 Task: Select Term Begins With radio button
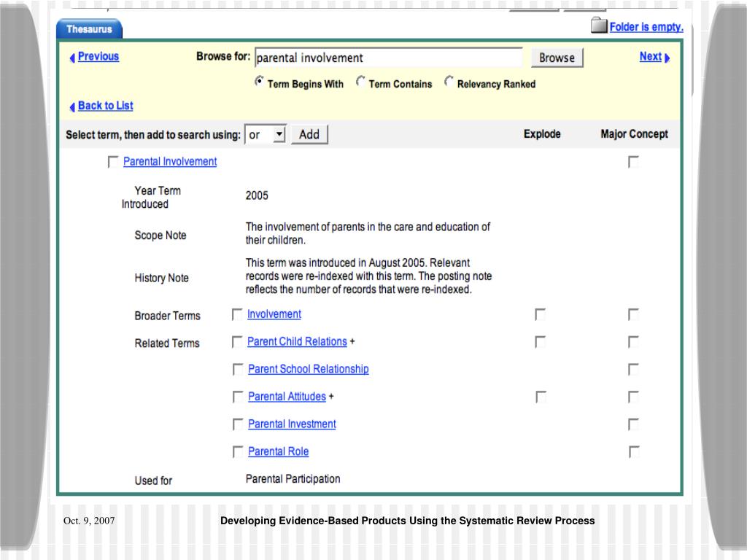(x=259, y=82)
